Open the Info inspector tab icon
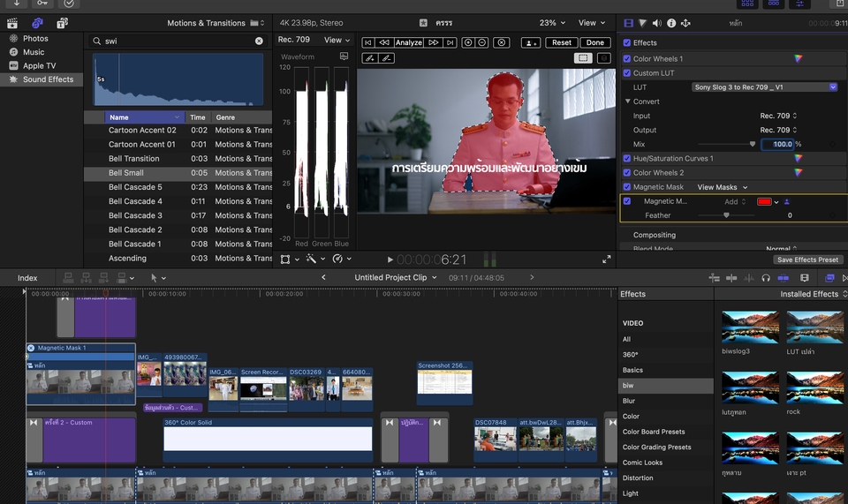The height and width of the screenshot is (504, 848). [x=671, y=23]
